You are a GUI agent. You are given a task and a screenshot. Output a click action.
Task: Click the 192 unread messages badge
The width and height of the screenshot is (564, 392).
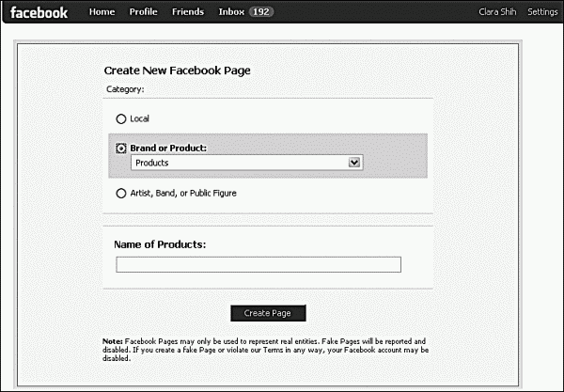pos(261,13)
